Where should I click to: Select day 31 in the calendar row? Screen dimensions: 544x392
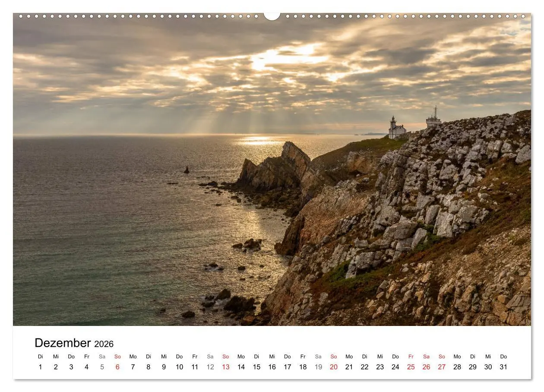point(503,367)
